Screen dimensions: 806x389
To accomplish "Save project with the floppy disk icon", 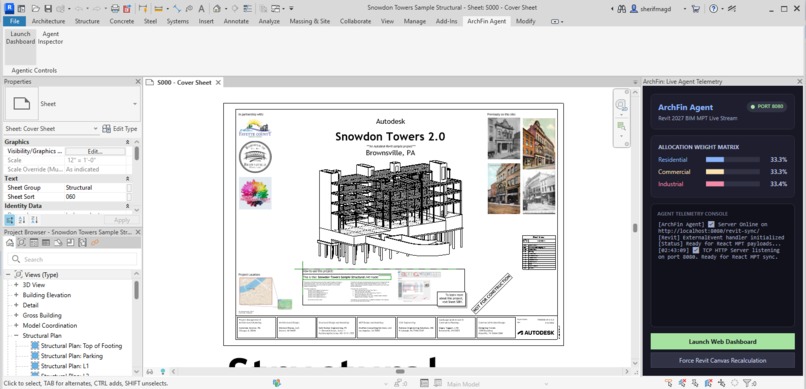I will pyautogui.click(x=48, y=9).
